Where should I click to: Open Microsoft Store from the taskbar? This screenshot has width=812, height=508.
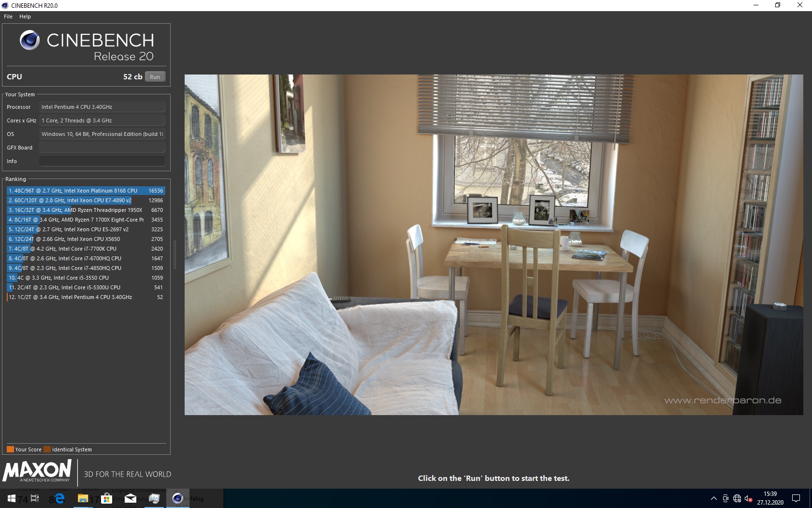pos(107,498)
